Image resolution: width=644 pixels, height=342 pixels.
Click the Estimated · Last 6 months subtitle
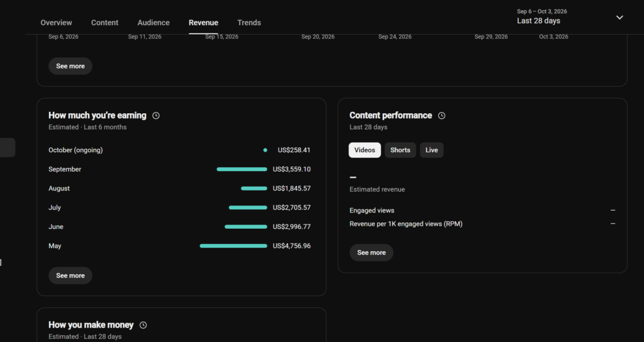click(87, 127)
